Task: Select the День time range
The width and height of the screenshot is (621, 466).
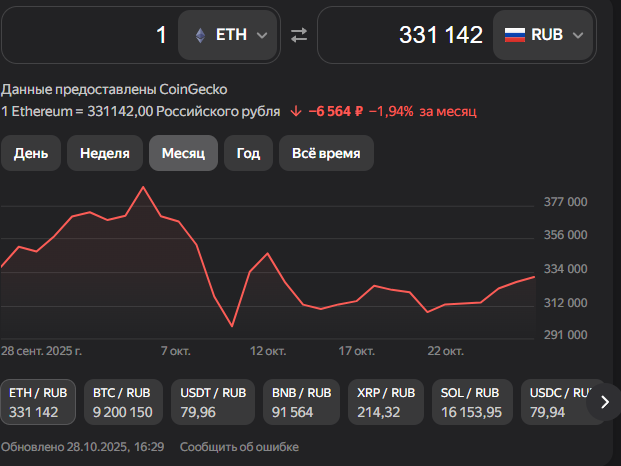Action: click(30, 153)
